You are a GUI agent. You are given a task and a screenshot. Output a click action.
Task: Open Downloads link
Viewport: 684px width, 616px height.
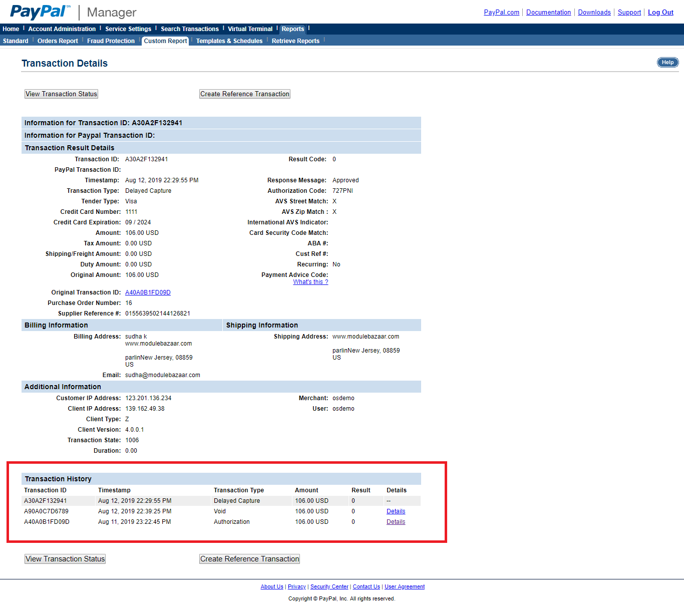click(594, 13)
